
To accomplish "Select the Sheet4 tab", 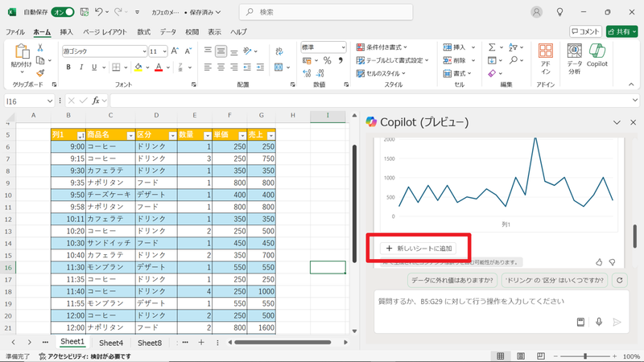I will click(x=111, y=343).
